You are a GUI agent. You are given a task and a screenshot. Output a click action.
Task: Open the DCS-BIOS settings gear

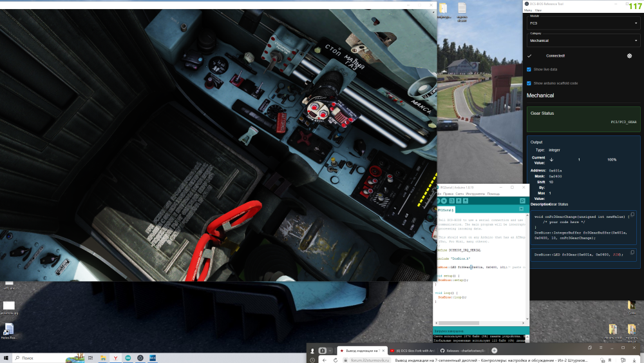629,56
